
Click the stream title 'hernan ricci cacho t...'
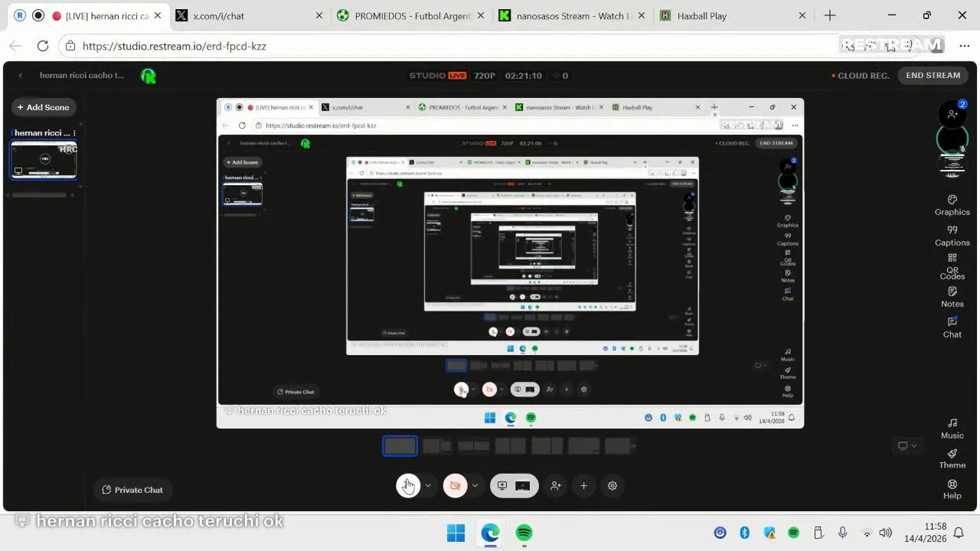pyautogui.click(x=82, y=76)
